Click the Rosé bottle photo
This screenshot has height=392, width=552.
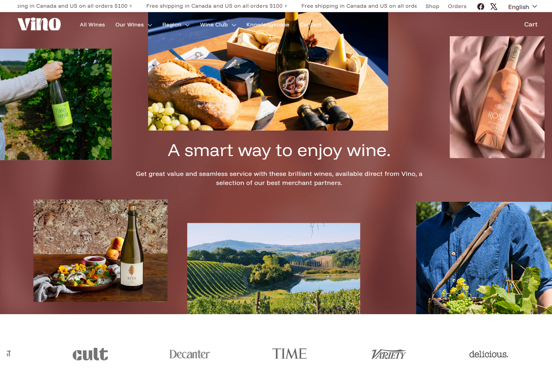click(x=497, y=97)
